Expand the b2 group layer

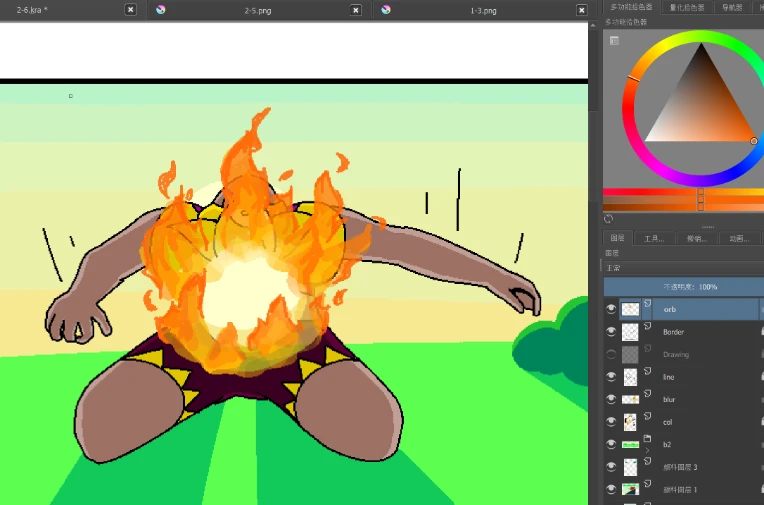click(x=648, y=450)
